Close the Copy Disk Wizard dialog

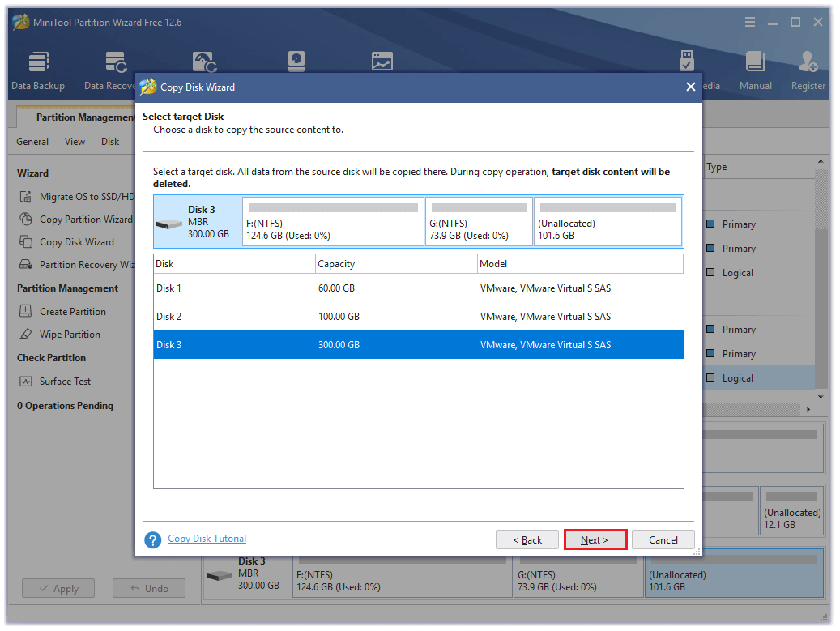pyautogui.click(x=690, y=87)
